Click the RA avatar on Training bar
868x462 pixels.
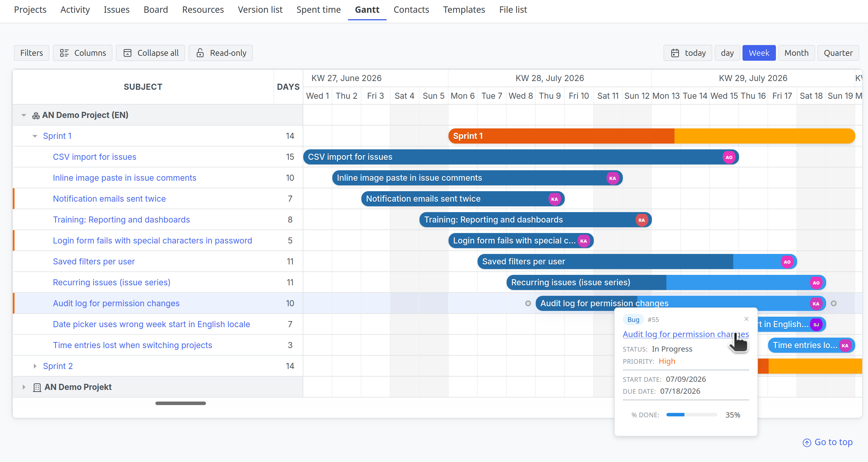[x=642, y=220]
